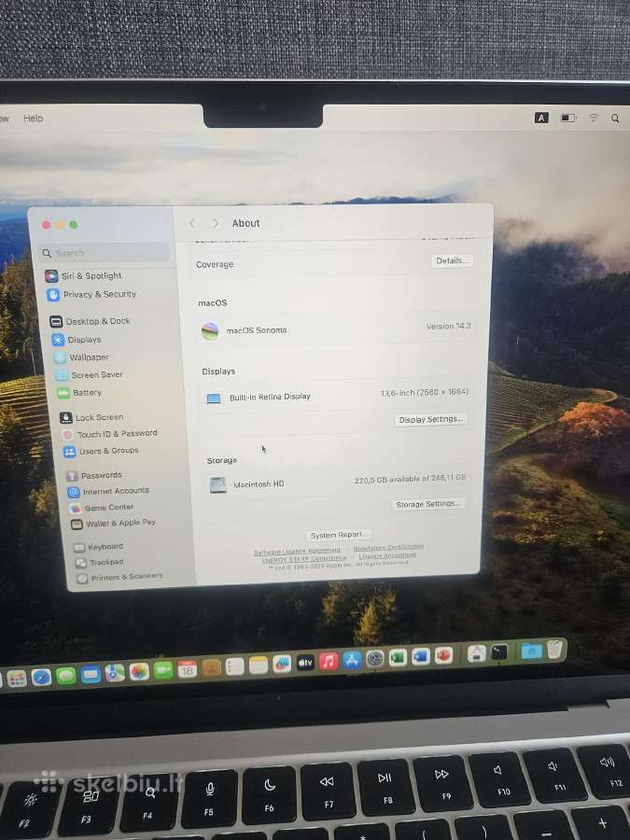Open Trash in the Dock

(555, 649)
